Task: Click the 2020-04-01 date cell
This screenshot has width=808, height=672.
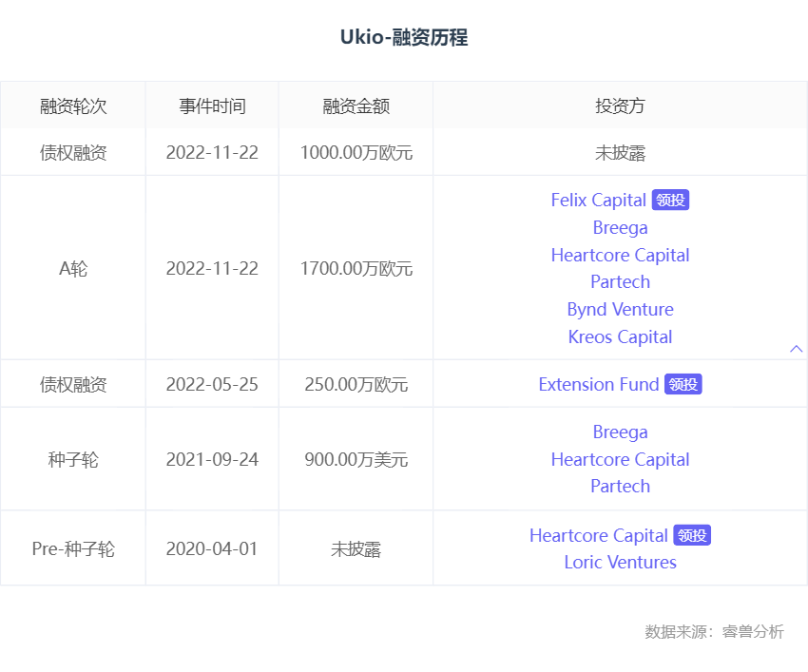Action: (x=212, y=548)
